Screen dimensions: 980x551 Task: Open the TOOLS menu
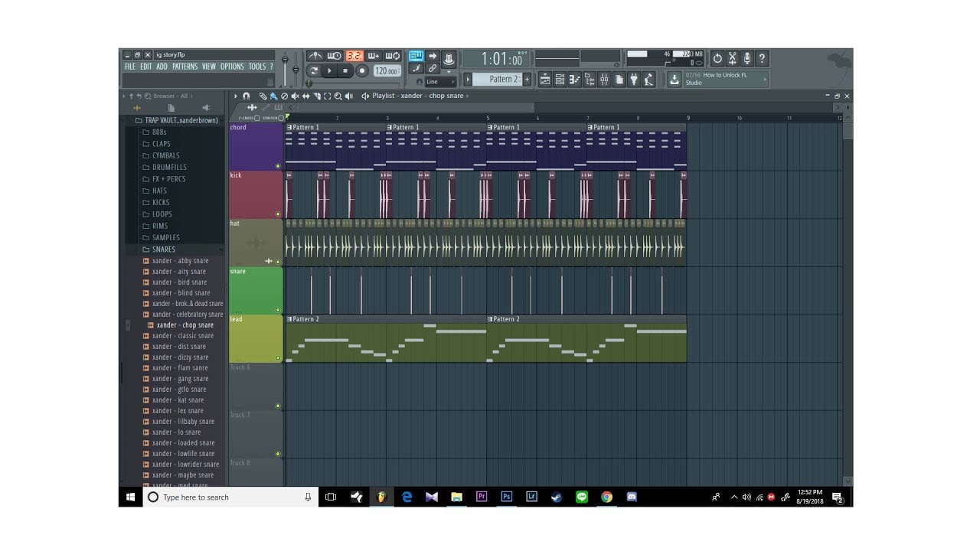tap(256, 67)
